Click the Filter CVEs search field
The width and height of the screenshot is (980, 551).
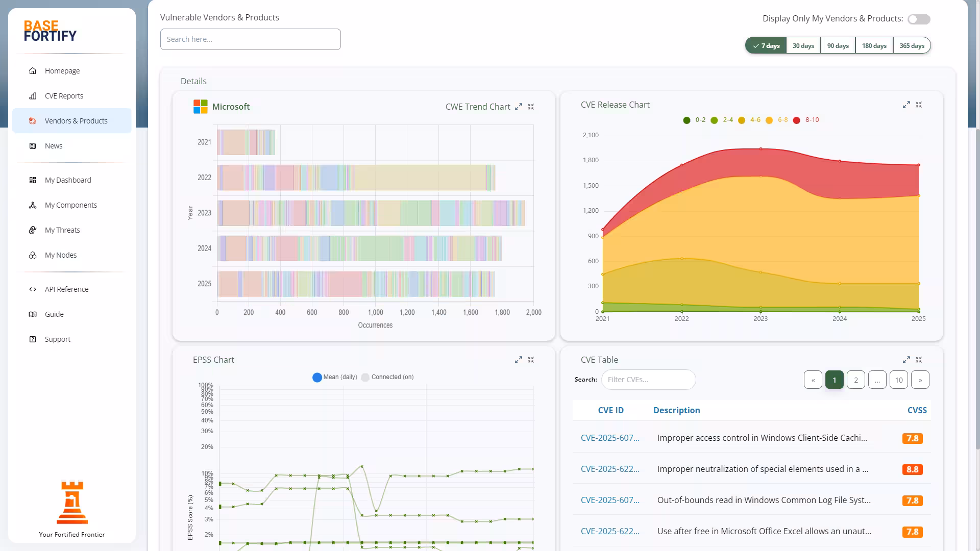coord(648,380)
